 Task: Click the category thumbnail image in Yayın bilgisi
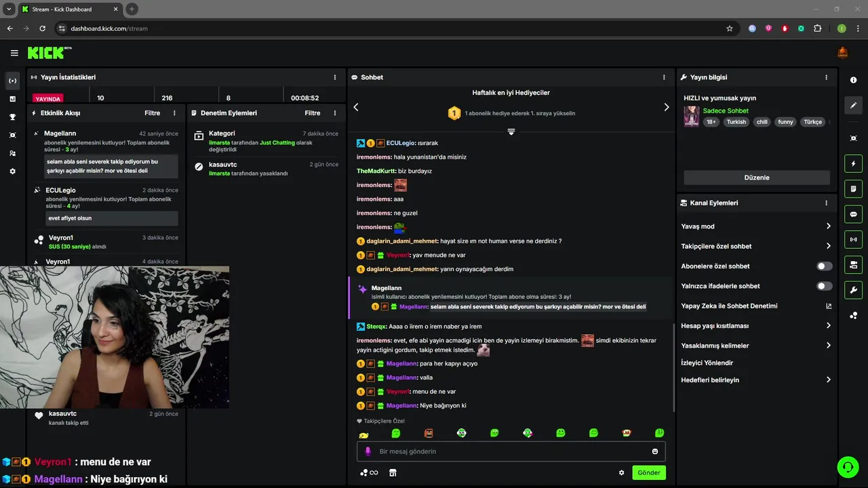click(691, 116)
